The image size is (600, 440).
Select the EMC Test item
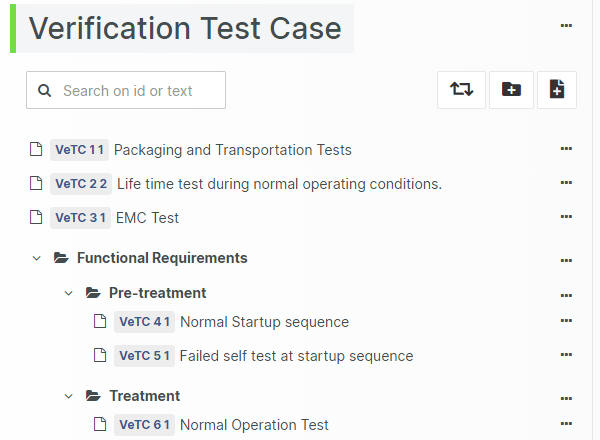(x=147, y=218)
